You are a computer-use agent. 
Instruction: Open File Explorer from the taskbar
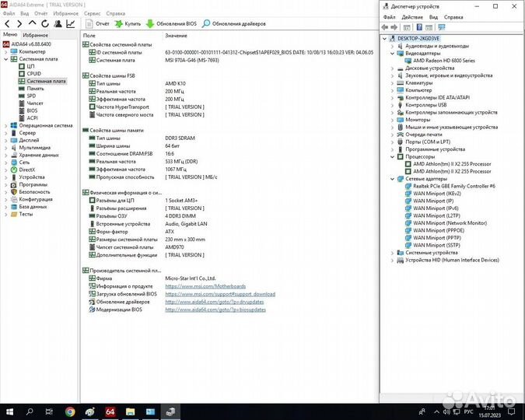tap(130, 411)
